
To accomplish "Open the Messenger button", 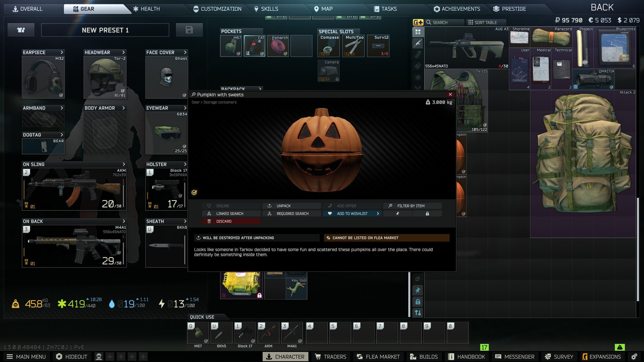I will pos(515,356).
